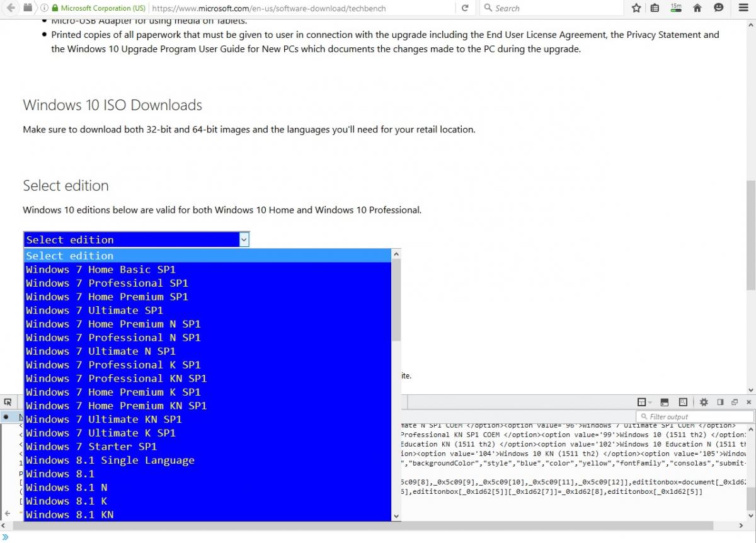Select Windows 7 Professional K SP1 option
The height and width of the screenshot is (543, 756).
(x=207, y=365)
